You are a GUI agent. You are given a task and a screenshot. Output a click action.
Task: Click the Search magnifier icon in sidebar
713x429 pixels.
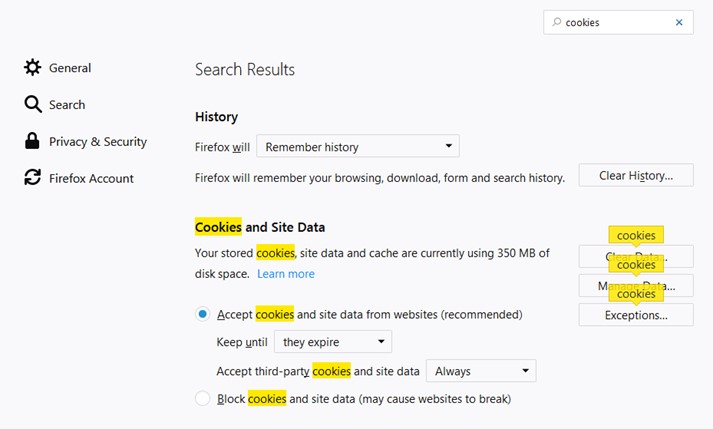coord(33,104)
